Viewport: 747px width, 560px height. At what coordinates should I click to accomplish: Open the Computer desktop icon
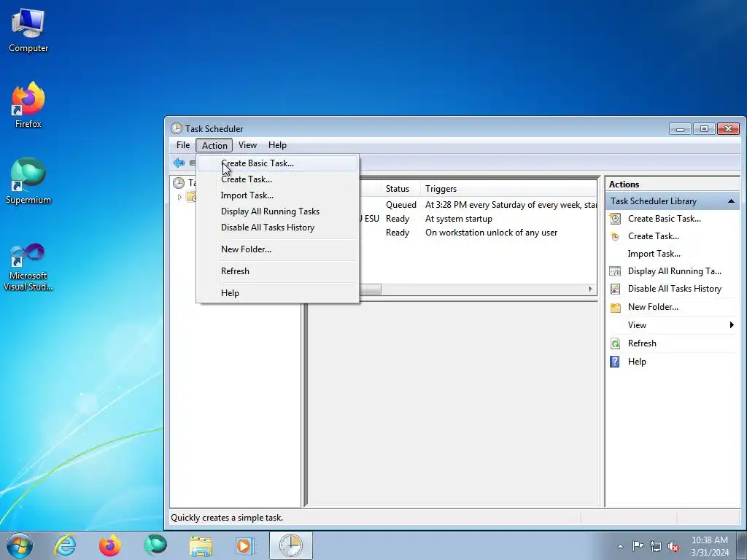(28, 31)
